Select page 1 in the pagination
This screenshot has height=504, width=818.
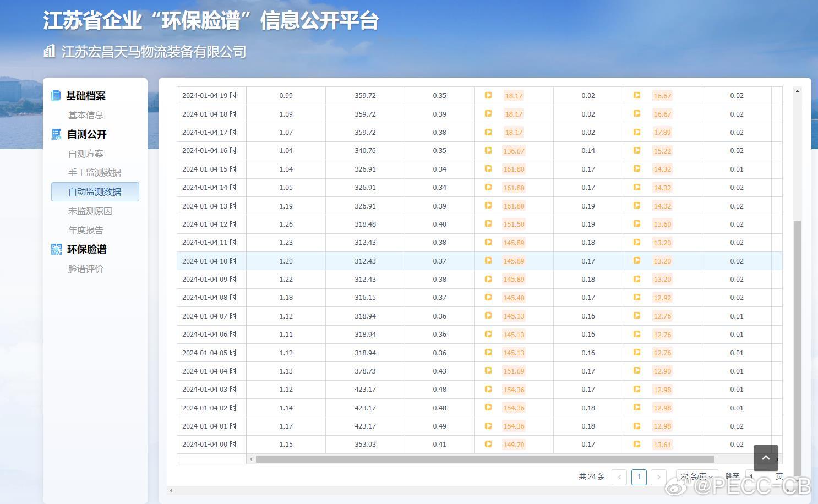pos(639,476)
